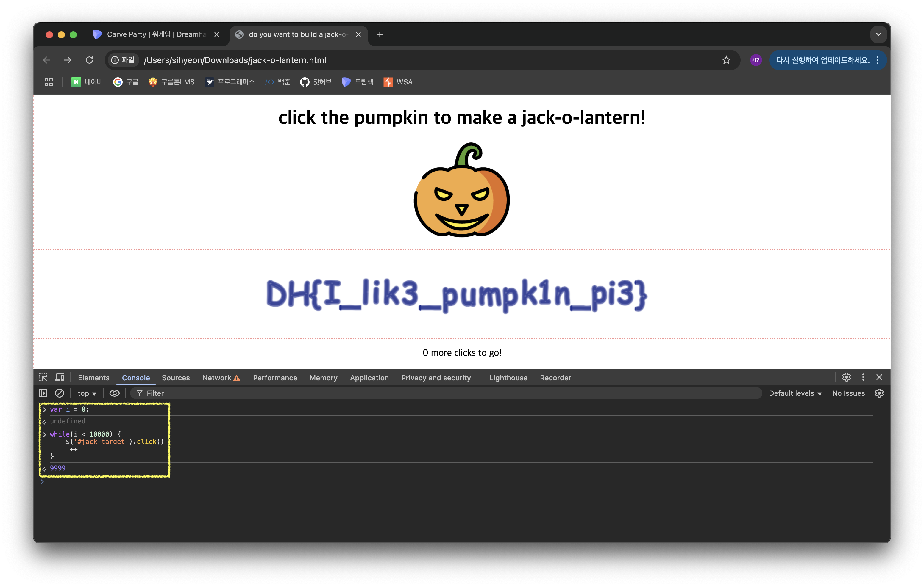Show the console sidebar panel icon
The height and width of the screenshot is (587, 924).
point(43,393)
